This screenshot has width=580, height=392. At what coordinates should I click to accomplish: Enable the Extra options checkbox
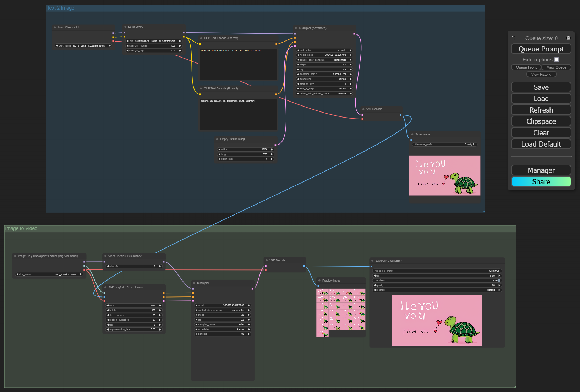click(557, 60)
